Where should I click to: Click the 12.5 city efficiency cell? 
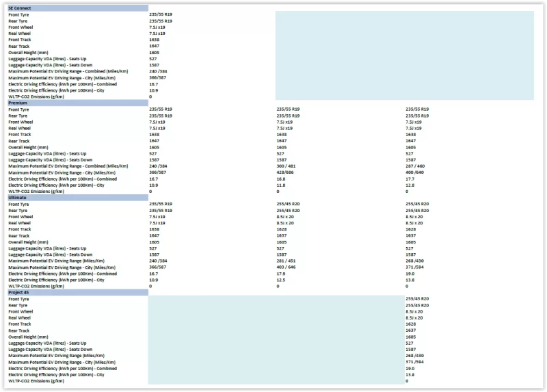(x=281, y=280)
